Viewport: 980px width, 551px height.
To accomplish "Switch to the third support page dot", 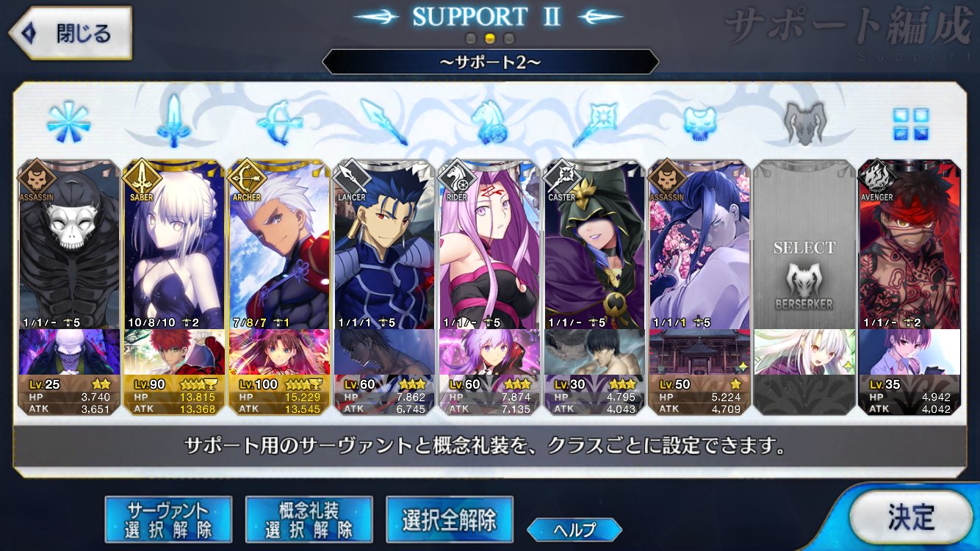I will [x=508, y=38].
